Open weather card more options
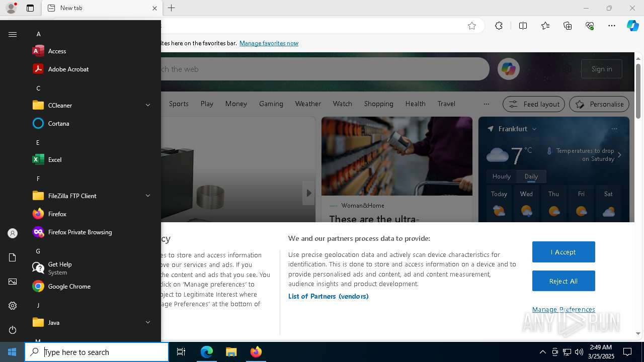 click(x=614, y=129)
